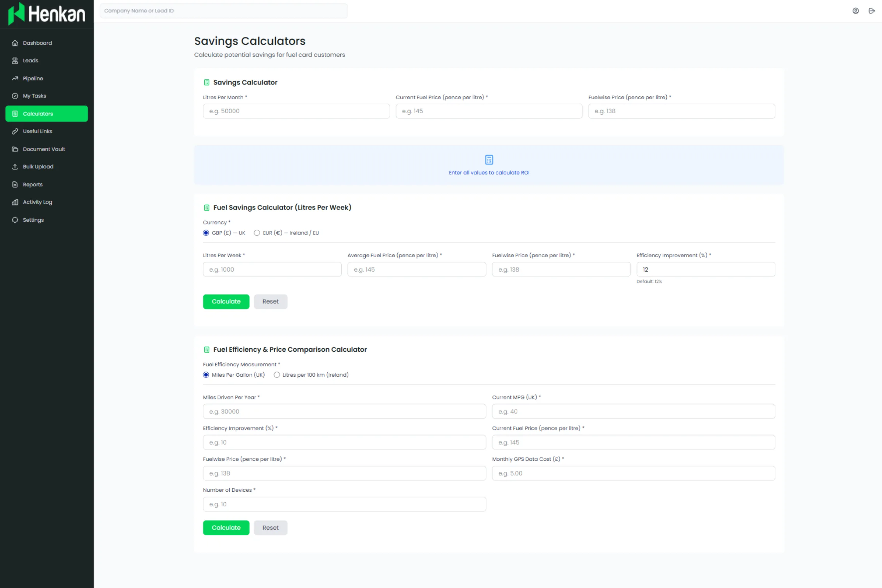Open the user profile icon
Image resolution: width=882 pixels, height=588 pixels.
pyautogui.click(x=856, y=11)
